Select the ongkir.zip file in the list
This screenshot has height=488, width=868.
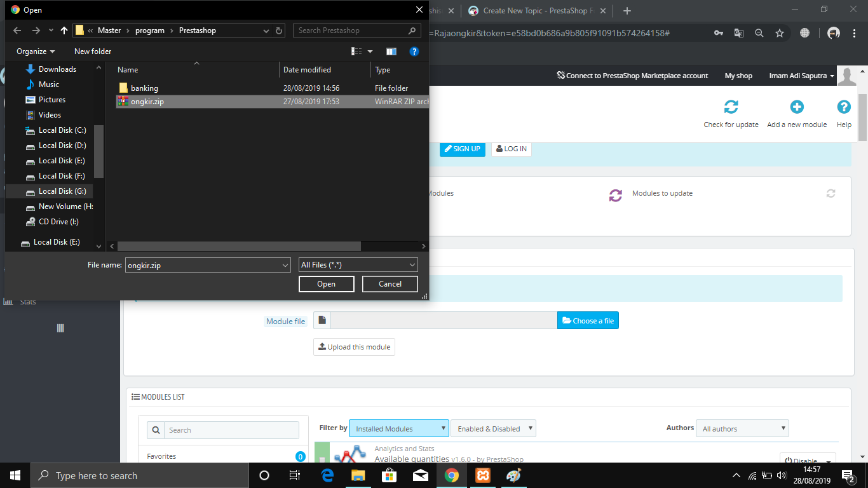[273, 102]
